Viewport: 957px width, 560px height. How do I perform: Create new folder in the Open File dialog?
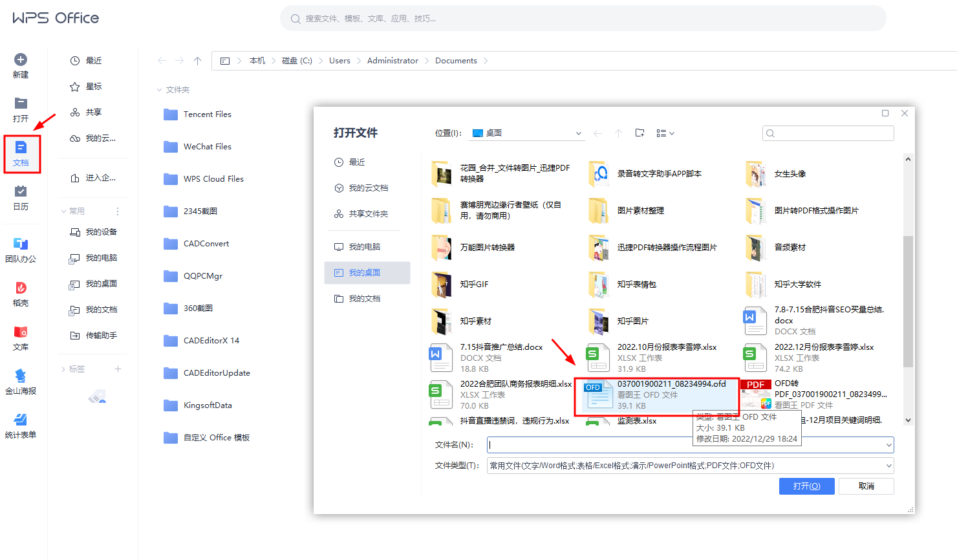(640, 133)
